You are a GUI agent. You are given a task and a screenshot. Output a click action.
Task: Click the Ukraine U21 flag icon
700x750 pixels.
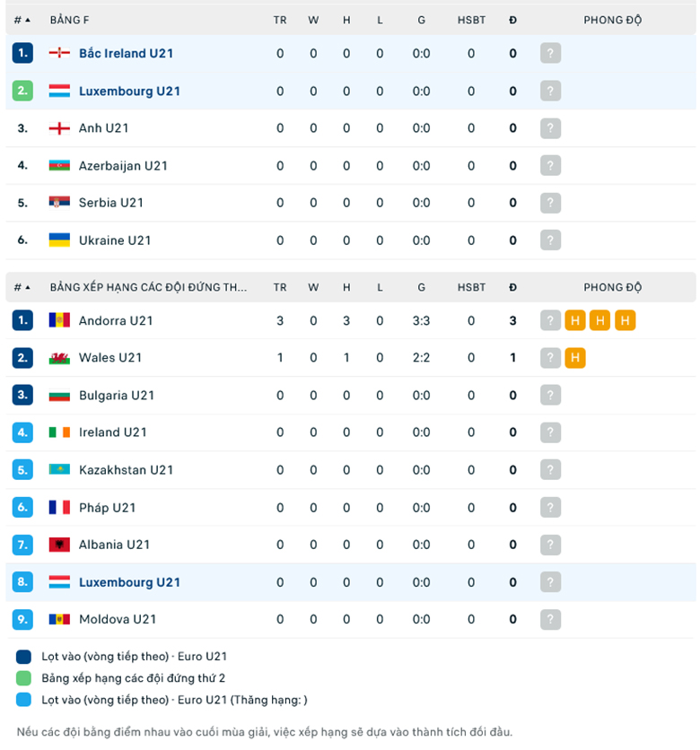59,240
